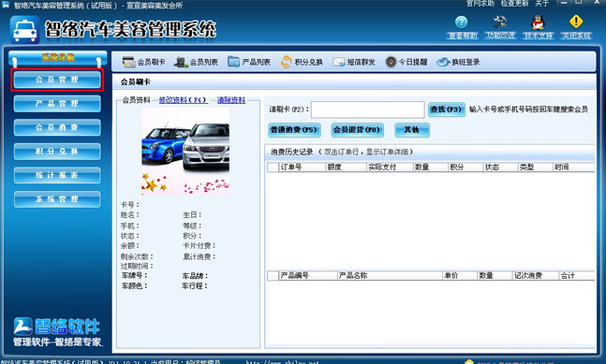Click the 实际支付 column header
This screenshot has height=364, width=606.
tap(390, 167)
